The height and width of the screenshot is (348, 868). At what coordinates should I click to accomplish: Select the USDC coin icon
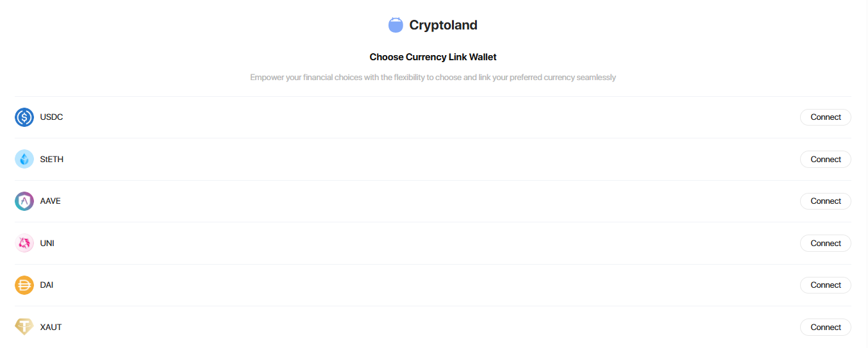[24, 117]
